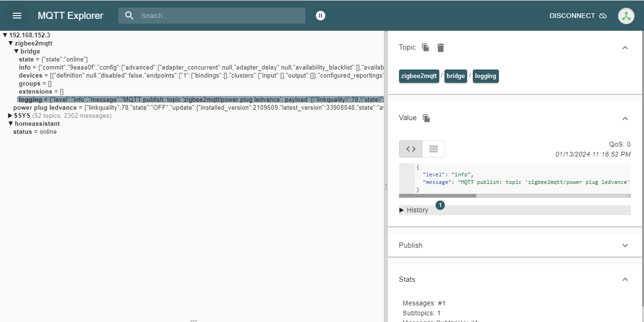Open the hamburger menu
The height and width of the screenshot is (322, 644).
pyautogui.click(x=17, y=16)
